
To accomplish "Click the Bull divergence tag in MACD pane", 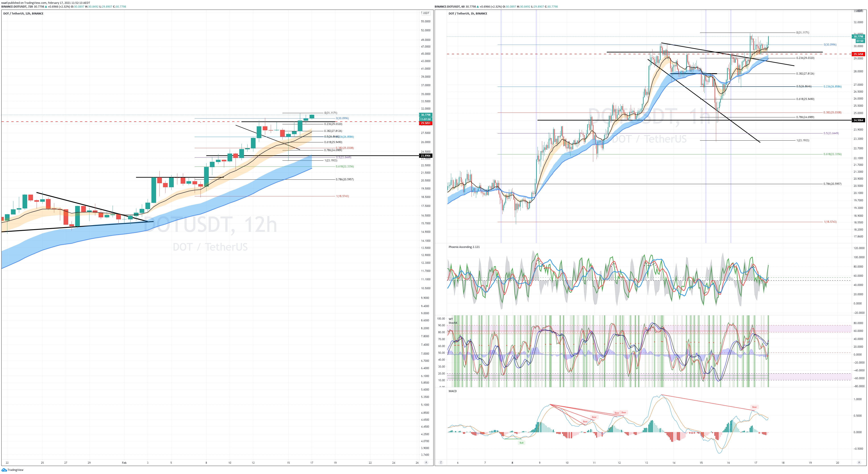I will [521, 443].
